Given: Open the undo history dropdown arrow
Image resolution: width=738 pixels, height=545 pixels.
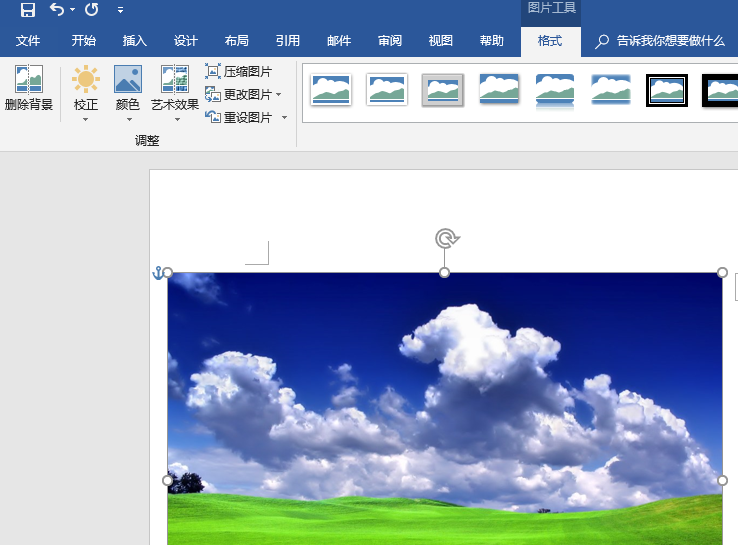Looking at the screenshot, I should tap(72, 9).
